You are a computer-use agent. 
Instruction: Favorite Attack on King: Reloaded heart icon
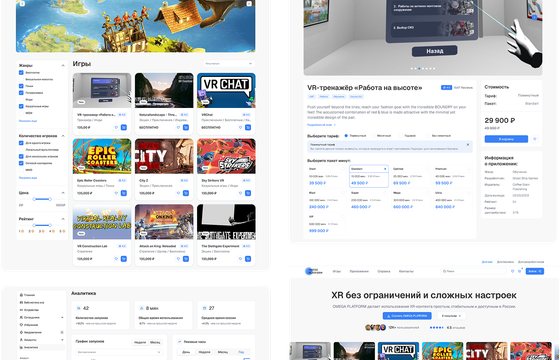coord(178,259)
